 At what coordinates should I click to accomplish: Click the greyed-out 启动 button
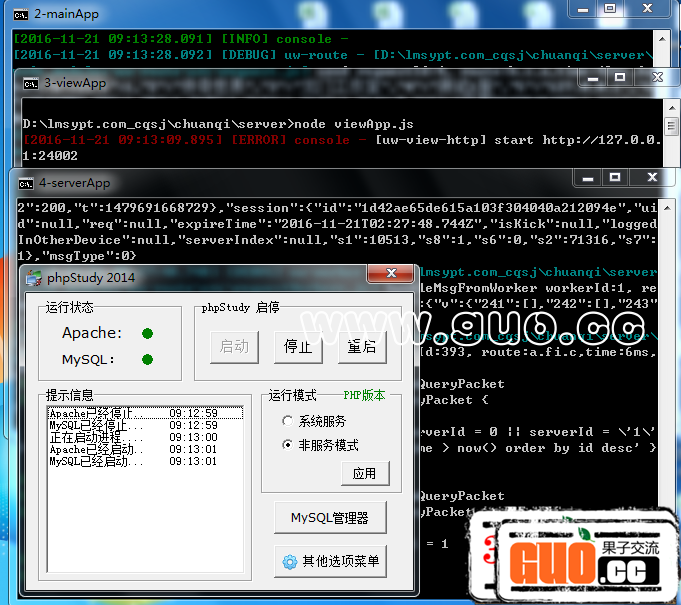click(x=234, y=347)
